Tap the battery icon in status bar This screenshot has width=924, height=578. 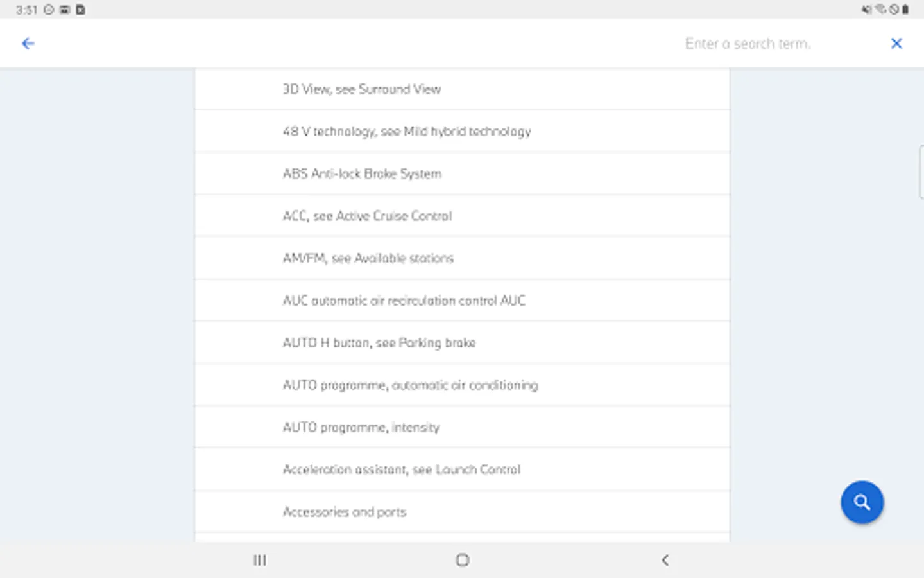pos(905,10)
